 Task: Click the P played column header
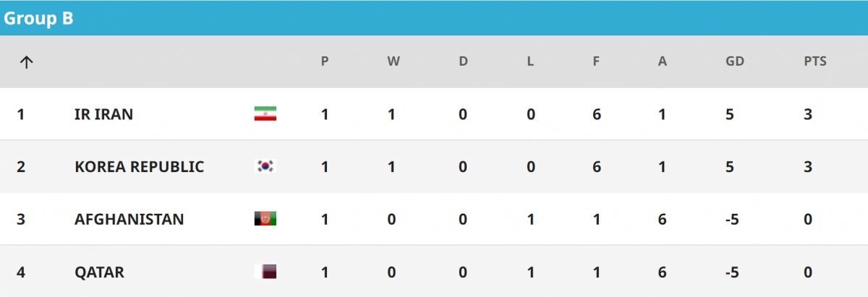pos(325,61)
